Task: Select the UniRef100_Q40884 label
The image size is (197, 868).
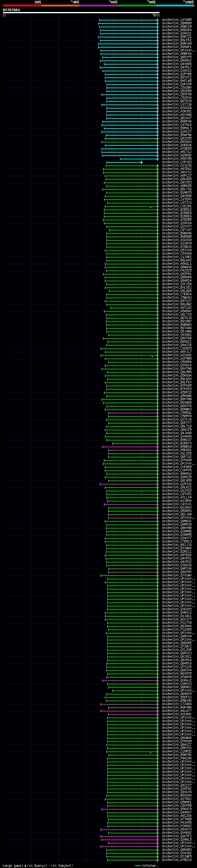Action: 176,64
